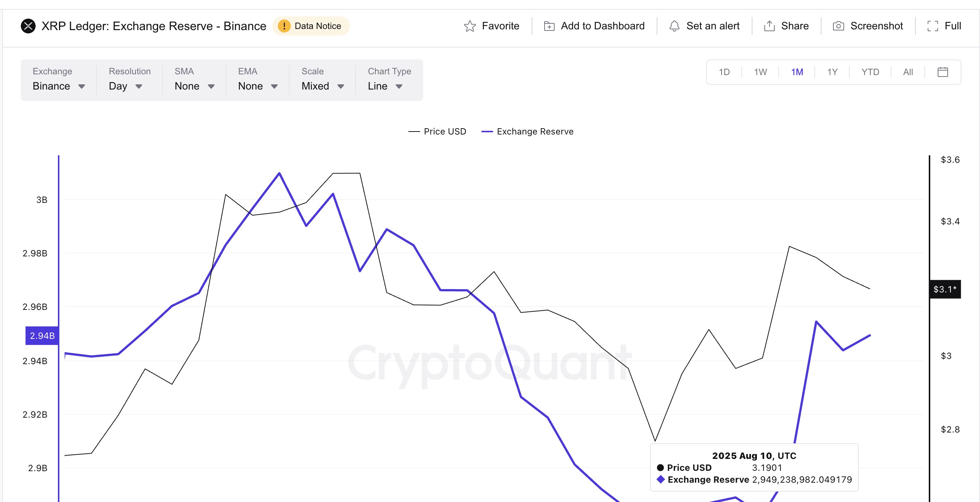Screen dimensions: 980x502
Task: Click the 3B left axis label
Action: tap(42, 200)
